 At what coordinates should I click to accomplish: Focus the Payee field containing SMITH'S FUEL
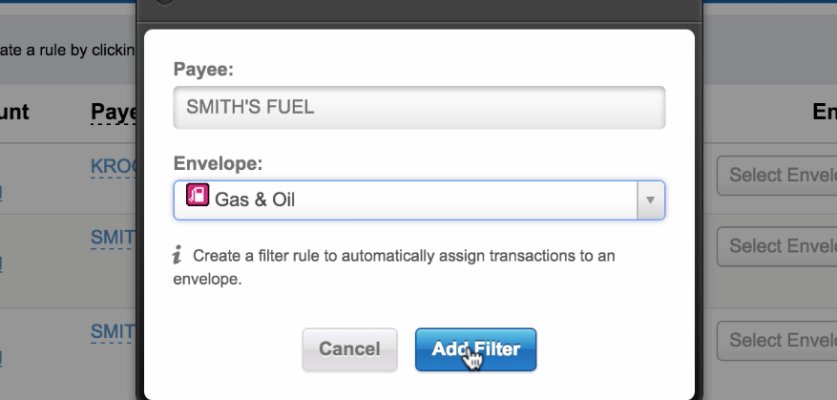click(x=419, y=107)
